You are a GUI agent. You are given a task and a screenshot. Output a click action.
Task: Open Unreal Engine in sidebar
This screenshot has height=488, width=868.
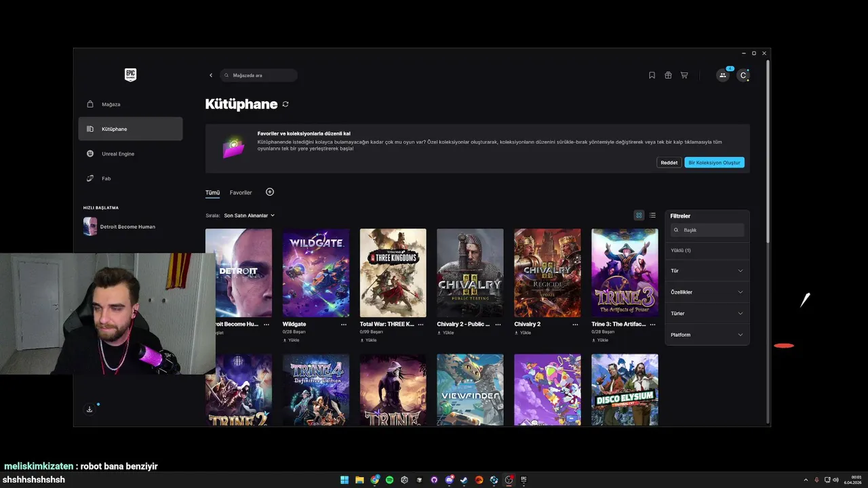pos(130,154)
